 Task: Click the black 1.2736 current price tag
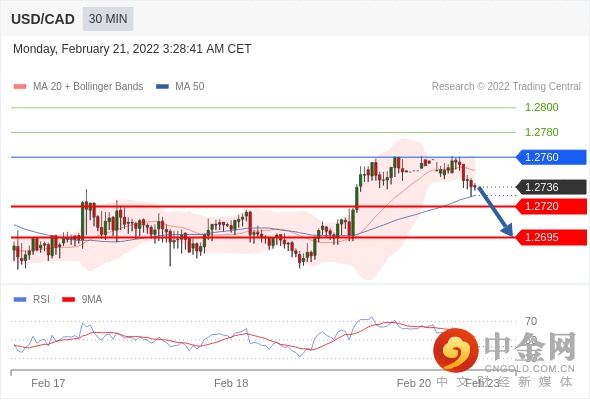coord(551,187)
